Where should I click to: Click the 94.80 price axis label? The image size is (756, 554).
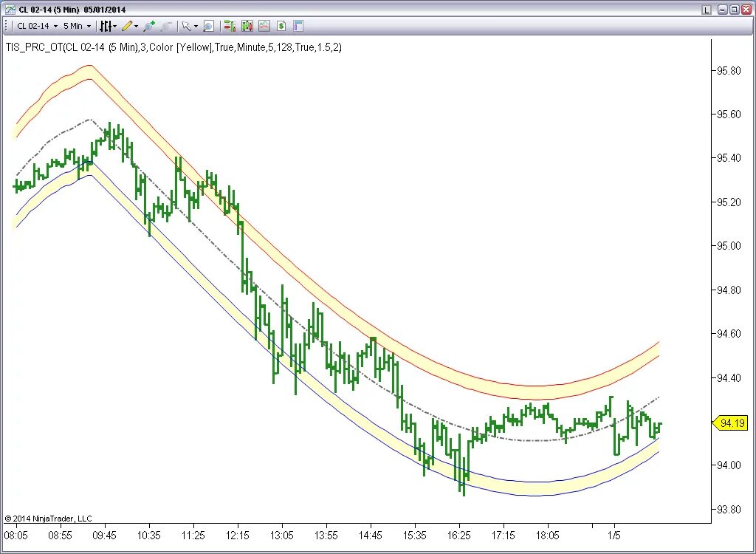pos(728,290)
